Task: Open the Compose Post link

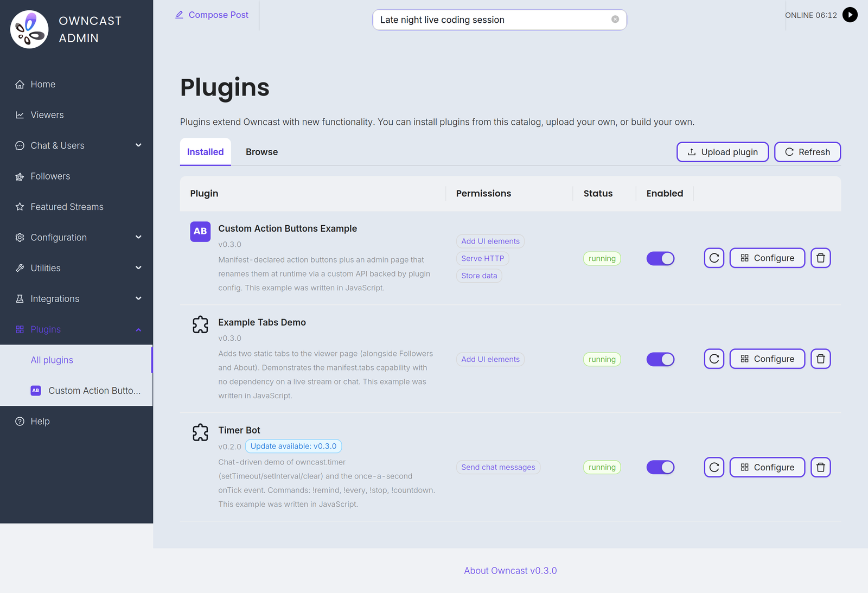Action: (212, 15)
